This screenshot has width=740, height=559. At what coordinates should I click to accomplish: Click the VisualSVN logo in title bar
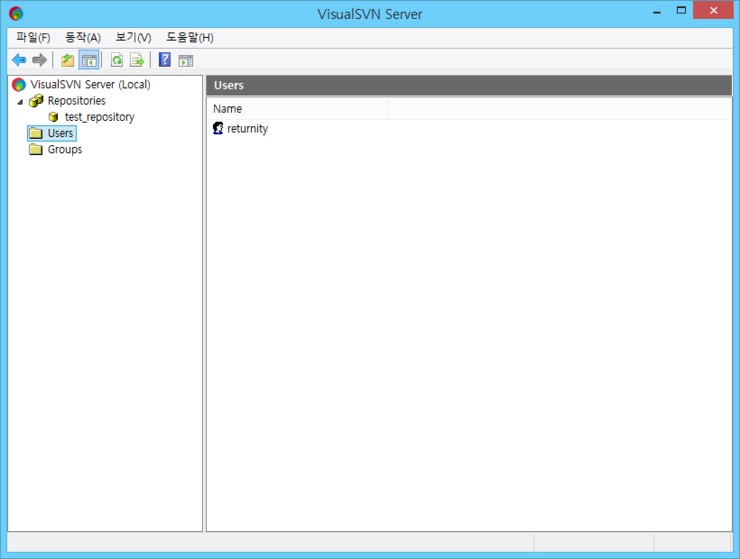pyautogui.click(x=16, y=13)
